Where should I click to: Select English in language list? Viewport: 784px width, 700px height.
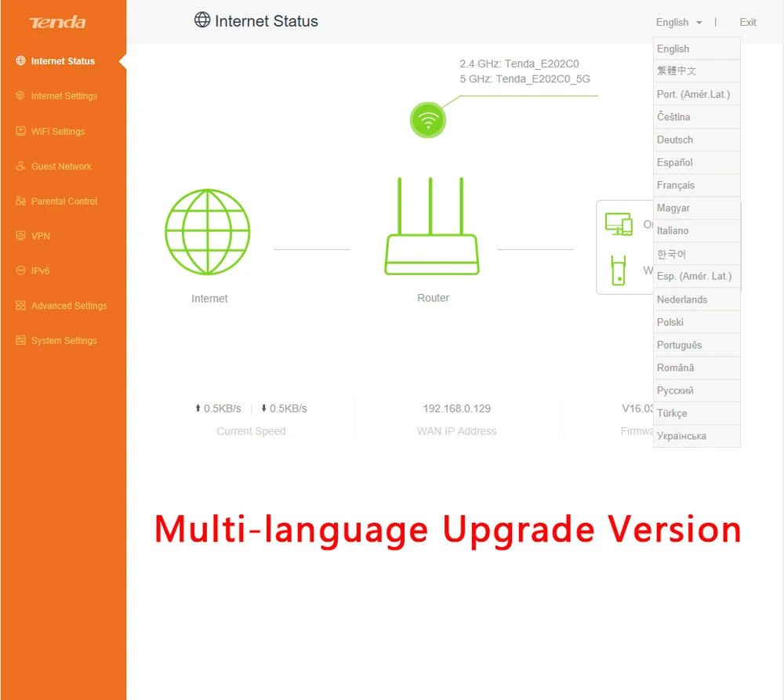[696, 49]
